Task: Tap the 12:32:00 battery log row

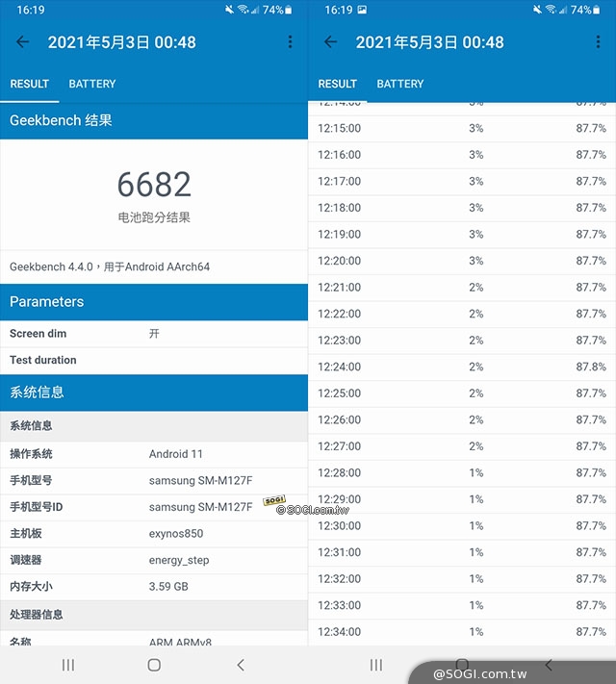Action: tap(462, 579)
